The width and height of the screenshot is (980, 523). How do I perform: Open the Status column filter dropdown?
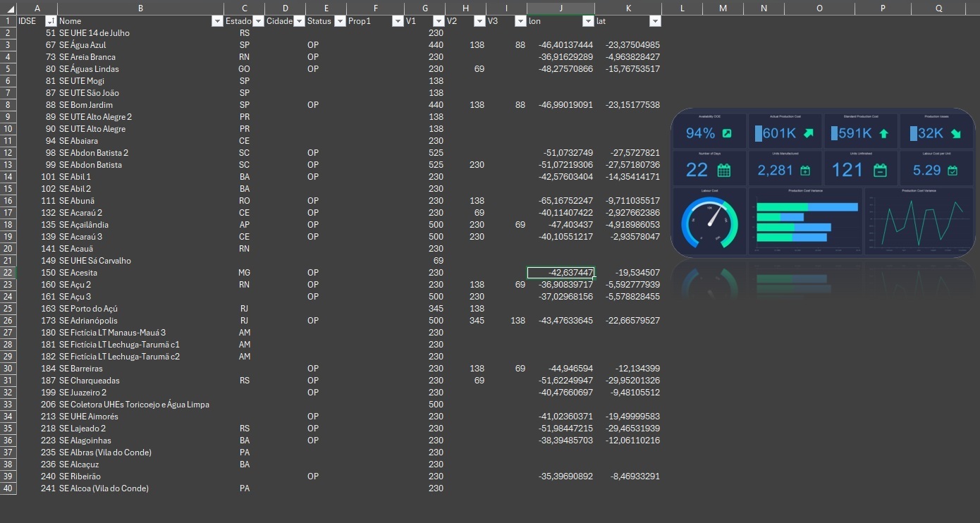(x=340, y=21)
